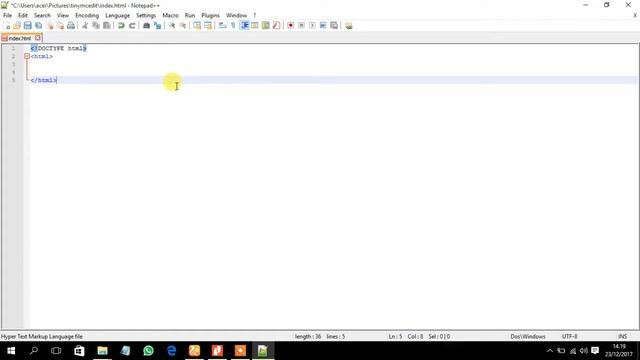The image size is (640, 360).
Task: Click the Cut scissors icon
Action: click(85, 26)
